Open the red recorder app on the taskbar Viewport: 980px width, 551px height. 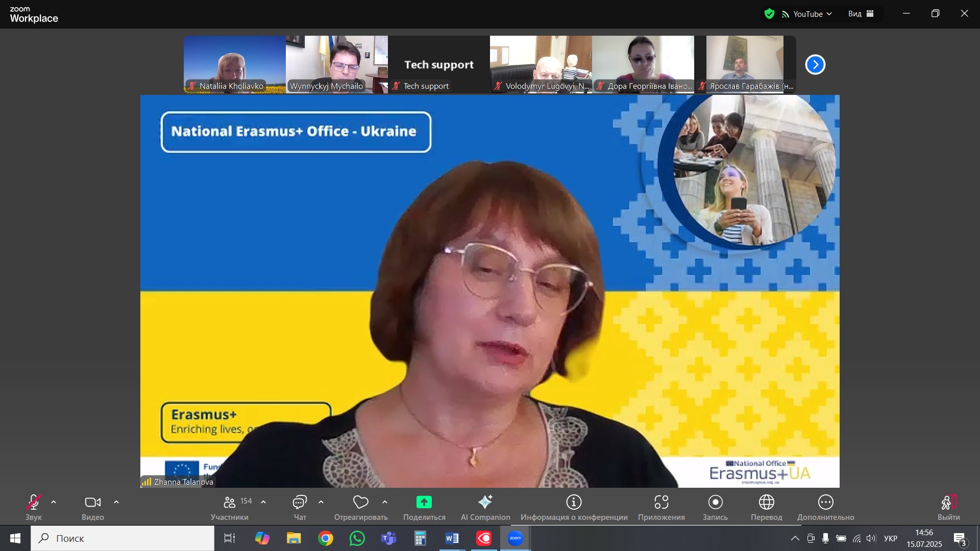(484, 538)
